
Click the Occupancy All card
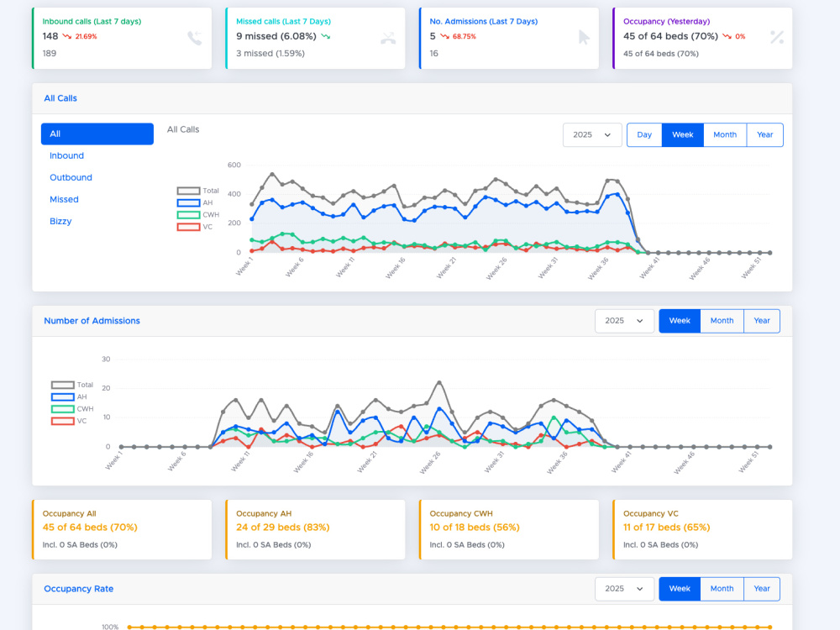[x=122, y=530]
